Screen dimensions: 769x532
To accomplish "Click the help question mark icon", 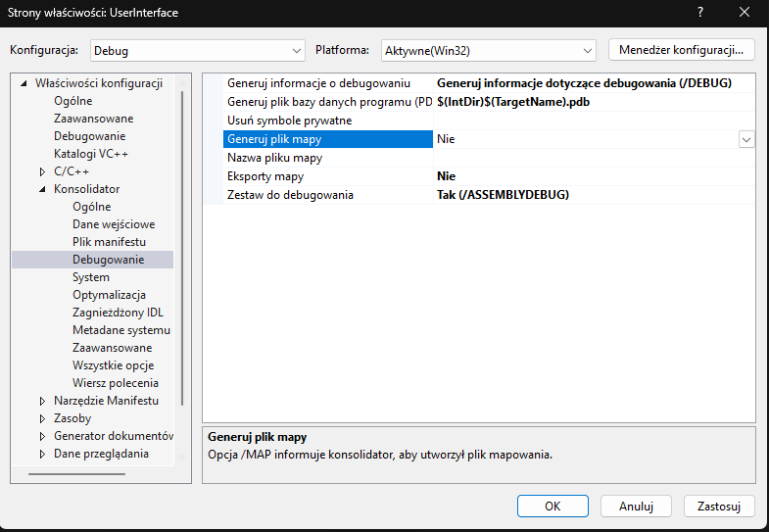I will pyautogui.click(x=699, y=13).
